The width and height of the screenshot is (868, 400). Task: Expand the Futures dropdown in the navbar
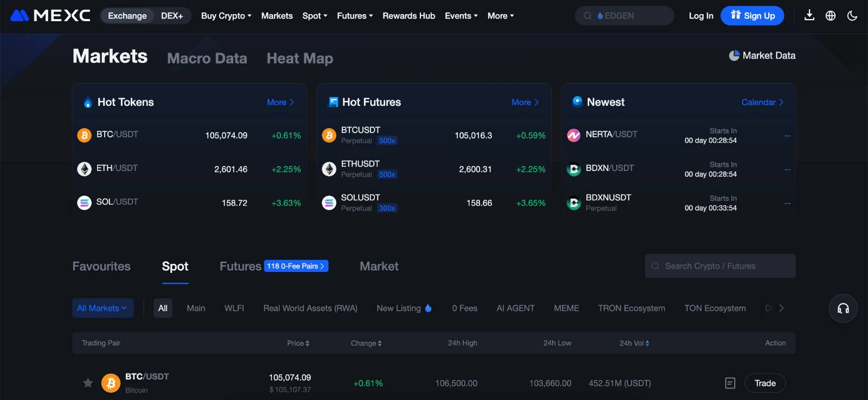point(355,16)
